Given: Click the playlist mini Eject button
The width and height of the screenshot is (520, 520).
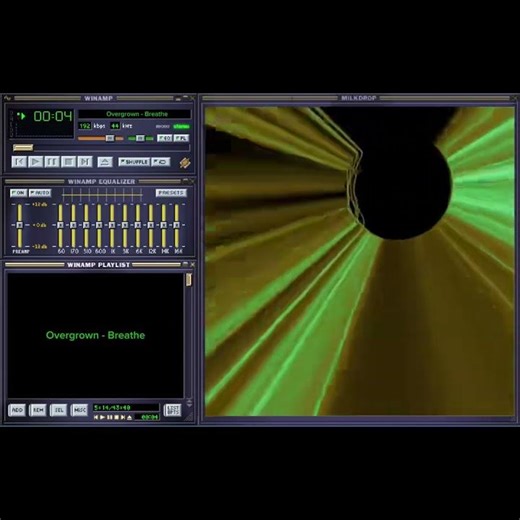Looking at the screenshot, I should pos(129,417).
